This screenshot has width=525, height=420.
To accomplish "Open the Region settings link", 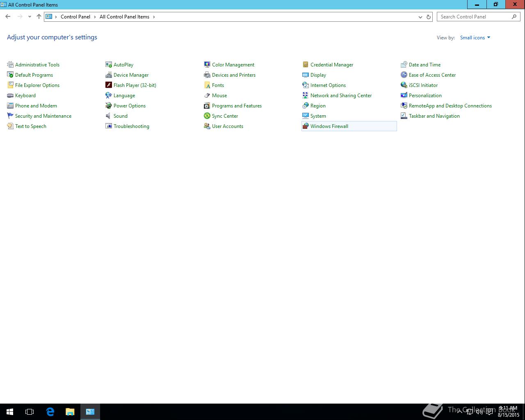I will point(318,106).
